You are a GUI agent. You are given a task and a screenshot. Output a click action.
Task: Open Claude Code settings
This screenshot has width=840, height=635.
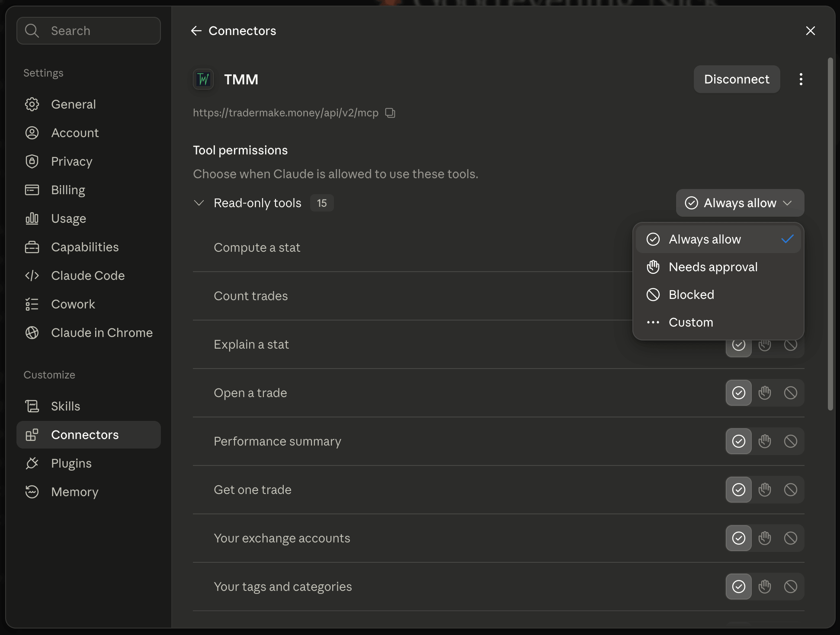(89, 276)
